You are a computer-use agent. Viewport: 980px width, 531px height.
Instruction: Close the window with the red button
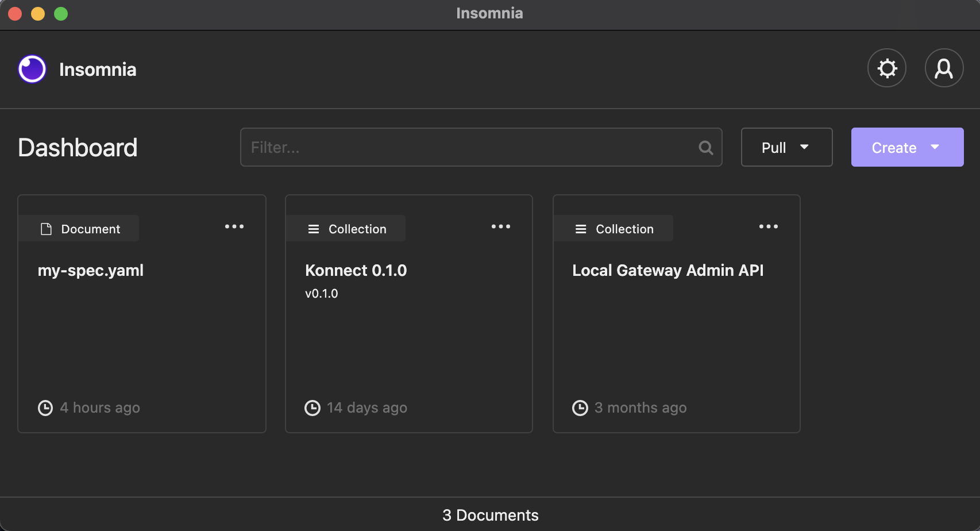[15, 13]
